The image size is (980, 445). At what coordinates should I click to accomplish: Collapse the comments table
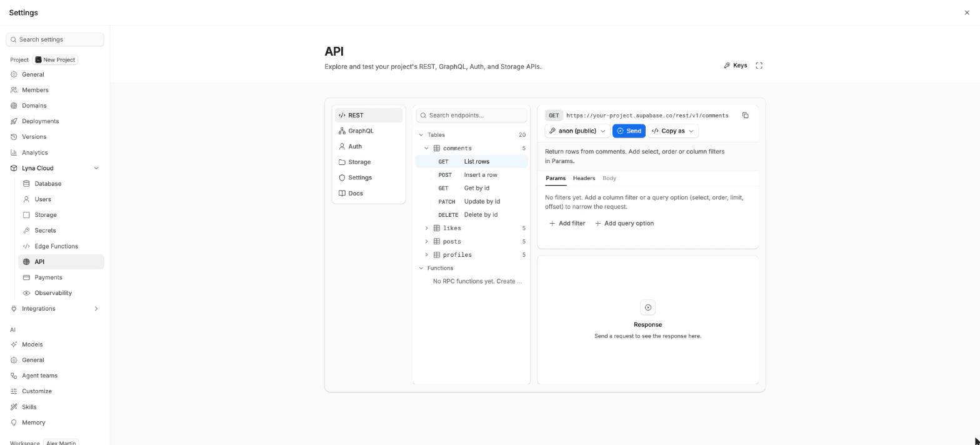[427, 149]
